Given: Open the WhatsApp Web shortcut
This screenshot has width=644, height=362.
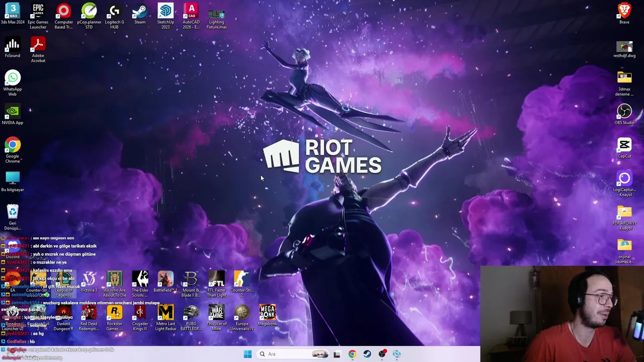Looking at the screenshot, I should pyautogui.click(x=13, y=82).
